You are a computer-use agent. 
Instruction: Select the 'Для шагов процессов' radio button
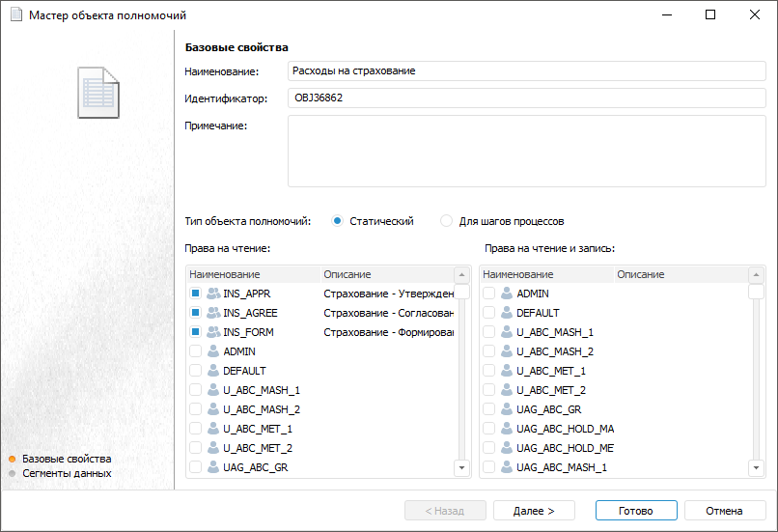[x=446, y=221]
